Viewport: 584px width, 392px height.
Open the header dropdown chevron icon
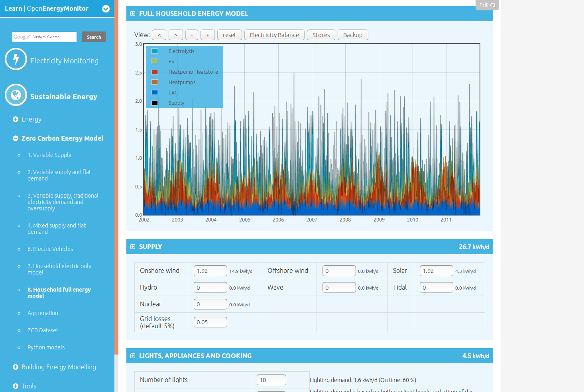[x=106, y=9]
